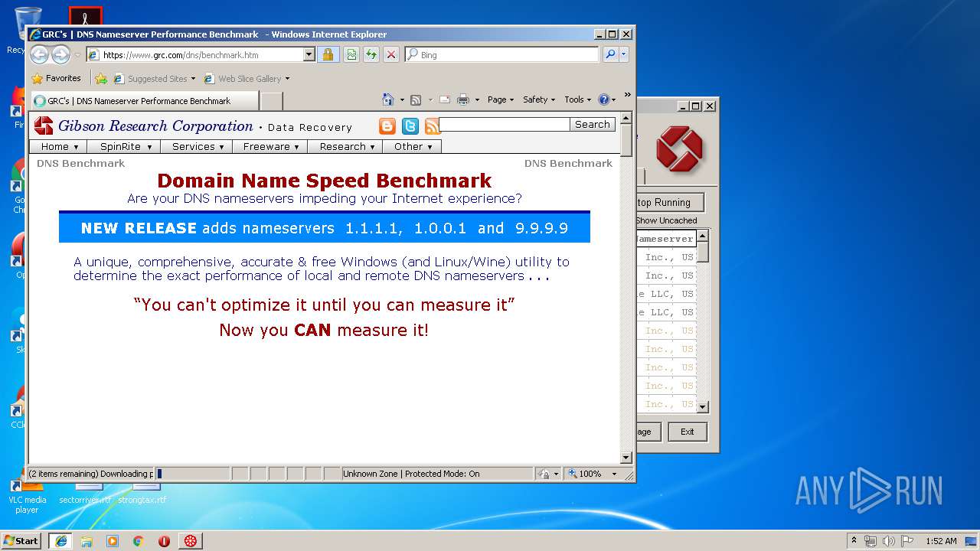Click the page scrollbar down arrow
The width and height of the screenshot is (980, 551).
[x=626, y=458]
